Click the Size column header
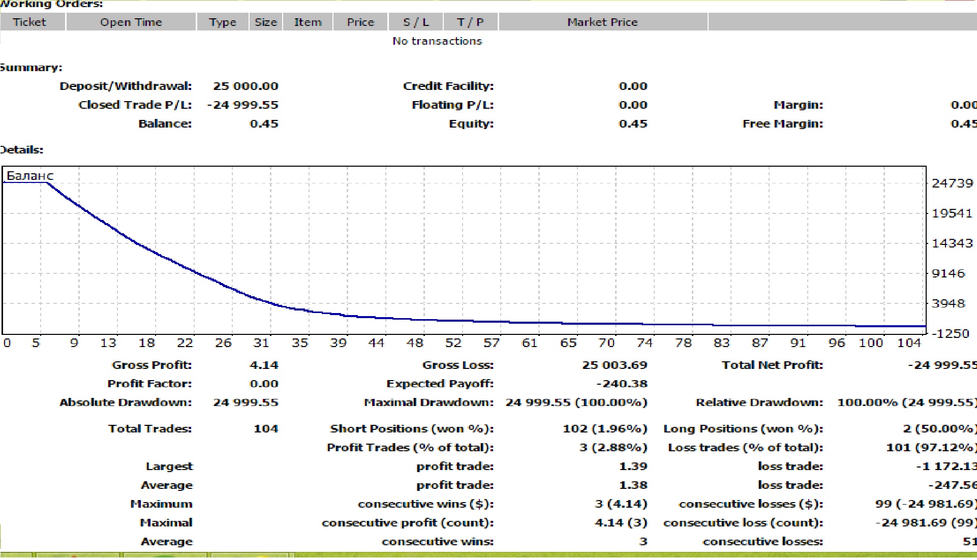Image resolution: width=977 pixels, height=560 pixels. point(266,22)
